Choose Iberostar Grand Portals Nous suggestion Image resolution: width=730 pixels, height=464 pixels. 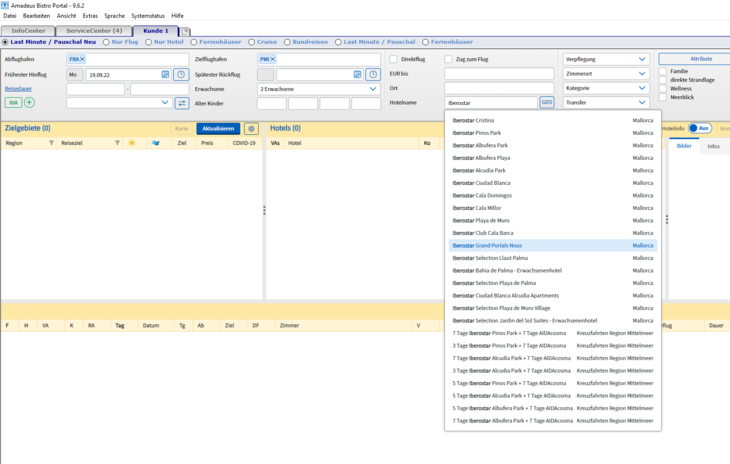click(553, 245)
